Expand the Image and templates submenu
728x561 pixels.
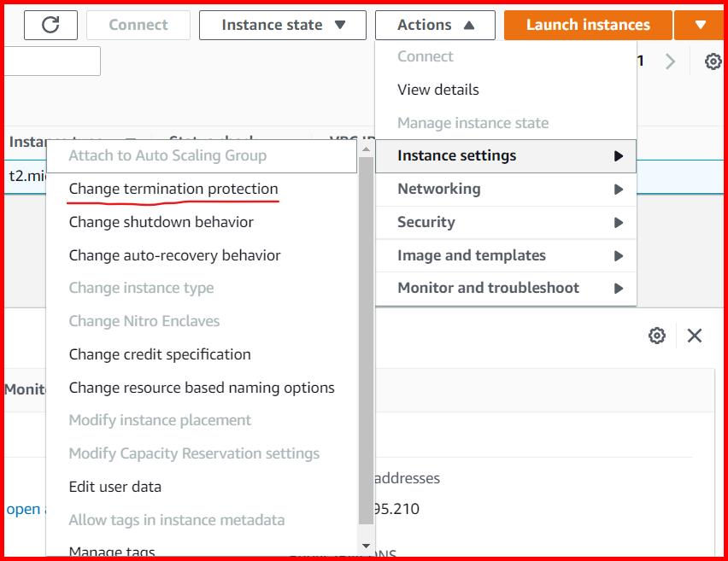point(471,255)
